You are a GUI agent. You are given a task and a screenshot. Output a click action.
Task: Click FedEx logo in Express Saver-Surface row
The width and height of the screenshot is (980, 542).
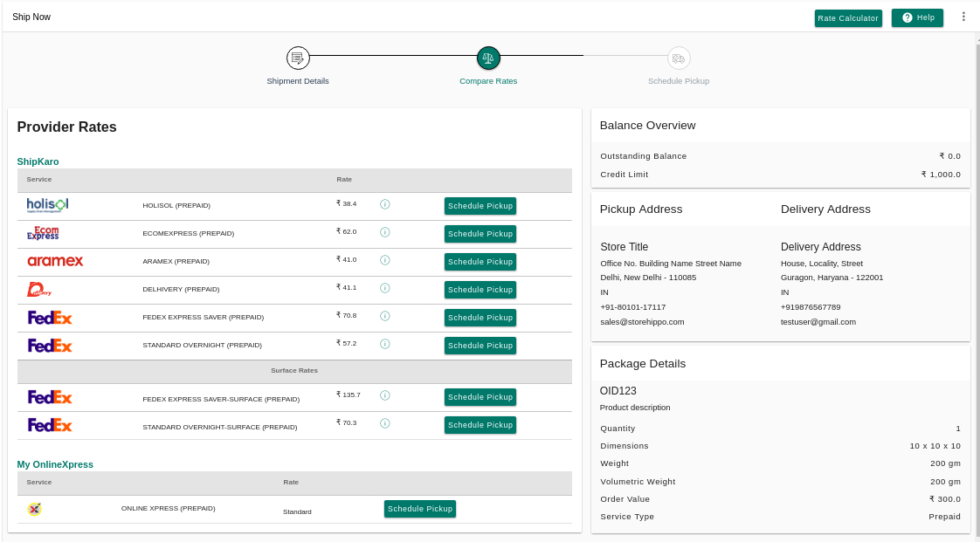point(50,397)
